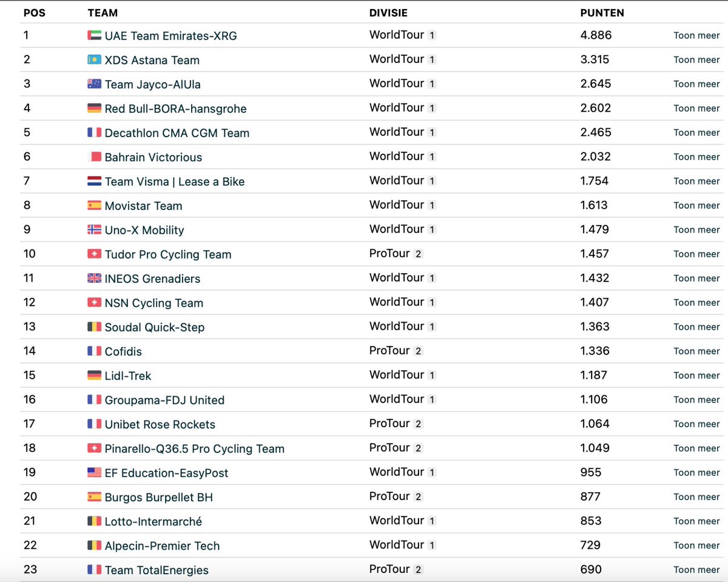
Task: Click the points value 690
Action: 591,569
